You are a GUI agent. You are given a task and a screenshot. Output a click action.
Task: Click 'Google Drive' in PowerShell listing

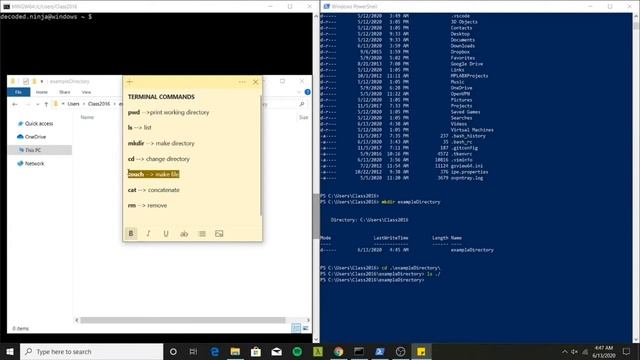(467, 64)
